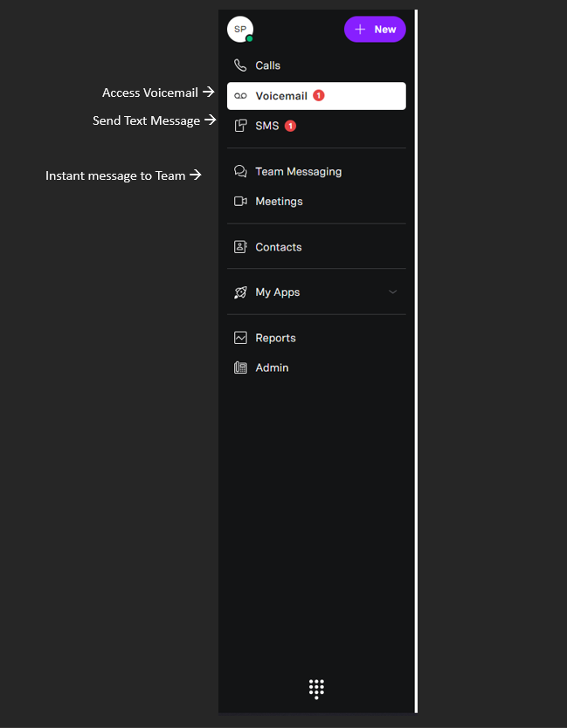Click the Calls phone handset icon
The height and width of the screenshot is (728, 567).
(240, 65)
